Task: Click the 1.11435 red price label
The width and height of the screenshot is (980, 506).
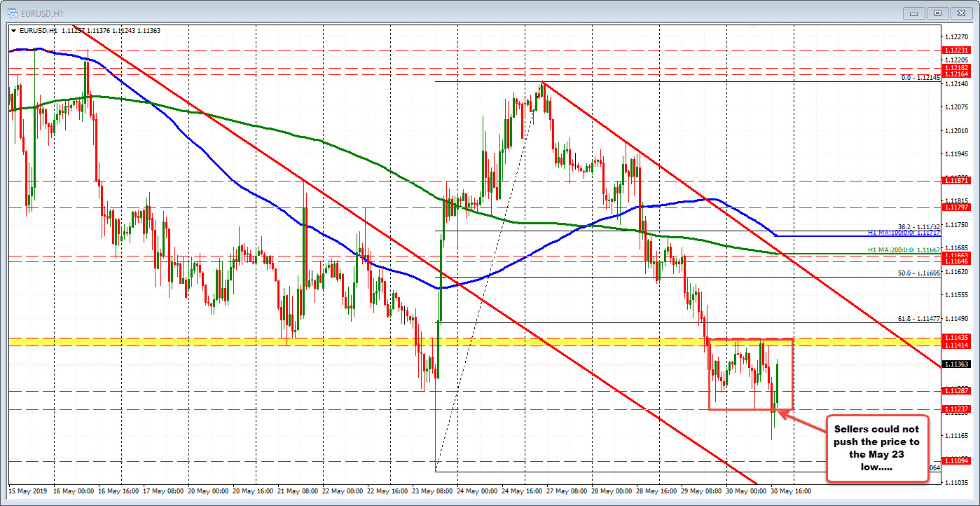Action: (956, 339)
